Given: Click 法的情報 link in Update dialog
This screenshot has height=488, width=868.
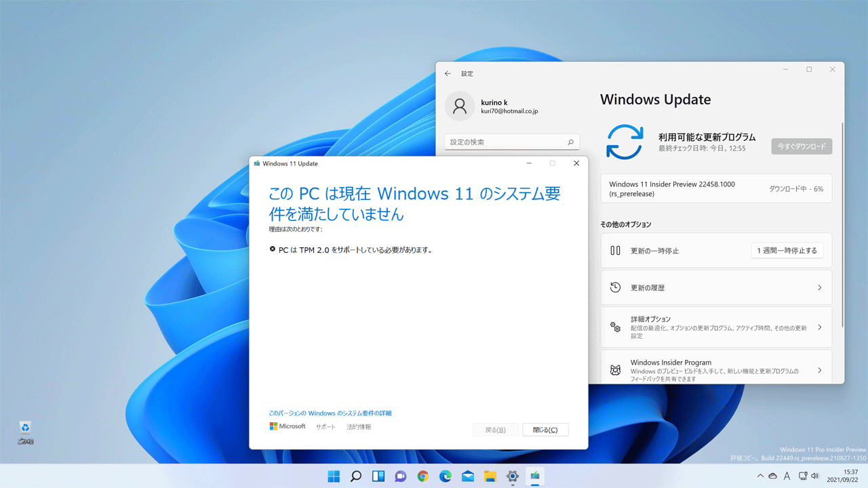Looking at the screenshot, I should coord(359,427).
